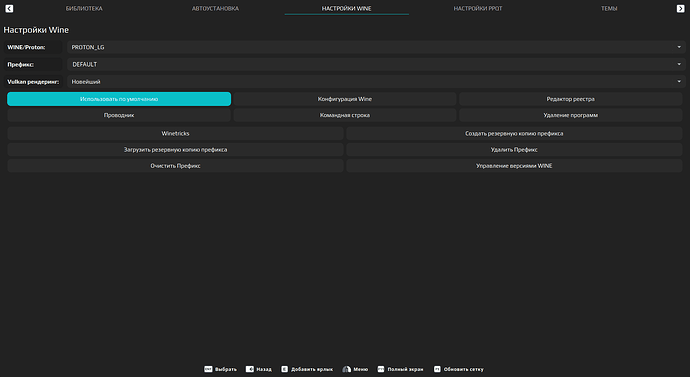Open Удаление программ

[x=570, y=115]
